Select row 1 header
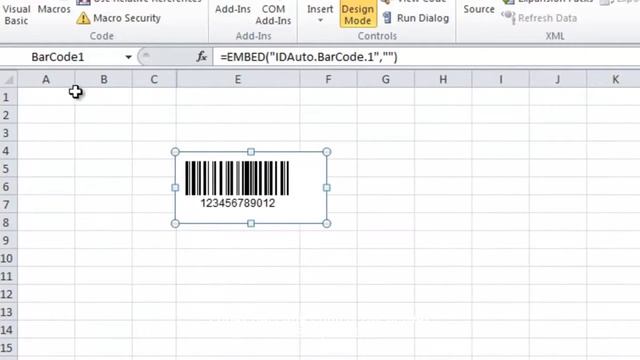 click(9, 97)
